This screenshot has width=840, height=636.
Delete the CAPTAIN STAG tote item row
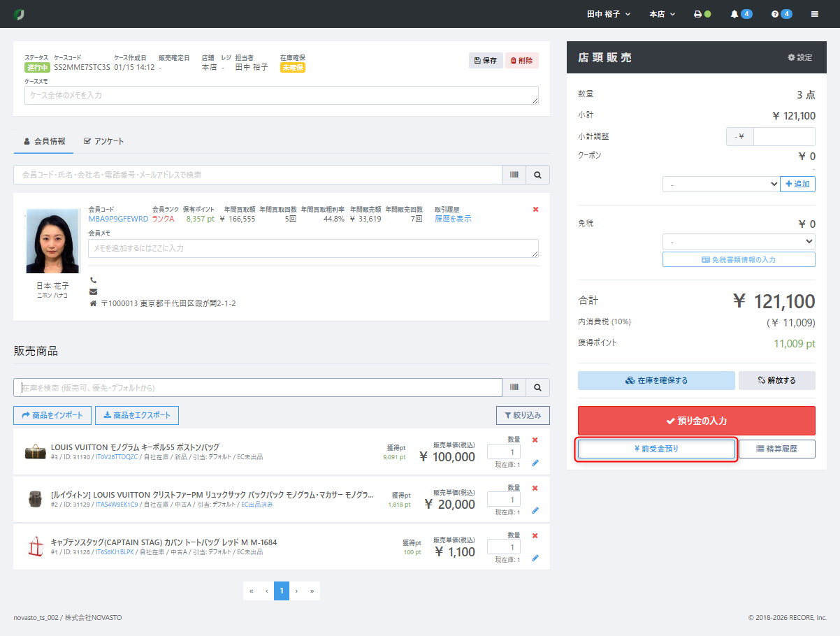click(x=535, y=535)
